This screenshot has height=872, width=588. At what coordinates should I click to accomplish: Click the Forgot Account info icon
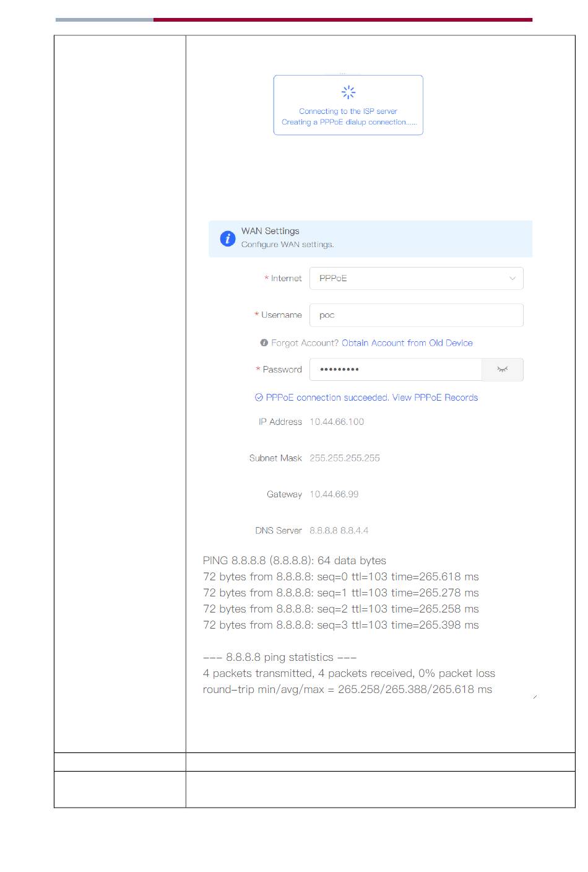[264, 343]
